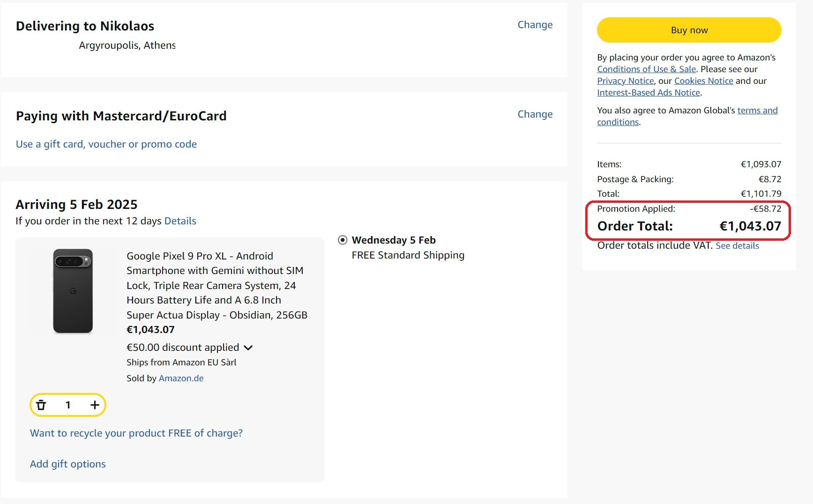Change the delivery address
The image size is (813, 504).
(535, 25)
